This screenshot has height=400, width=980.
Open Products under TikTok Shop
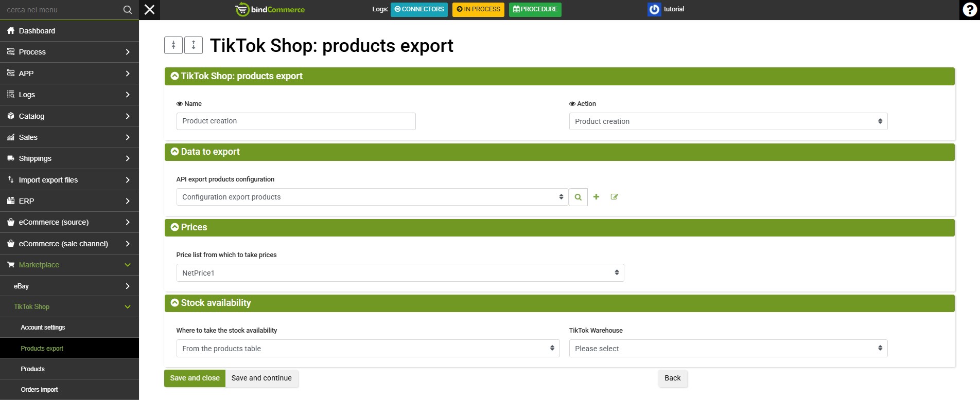coord(69,369)
